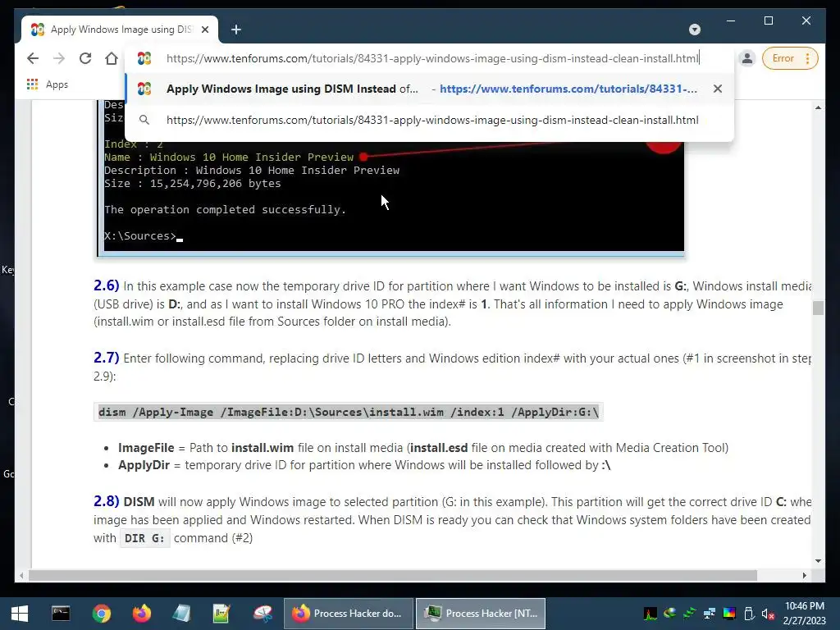The image size is (840, 630).
Task: Click the muted speaker volume tray icon
Action: coord(768,614)
